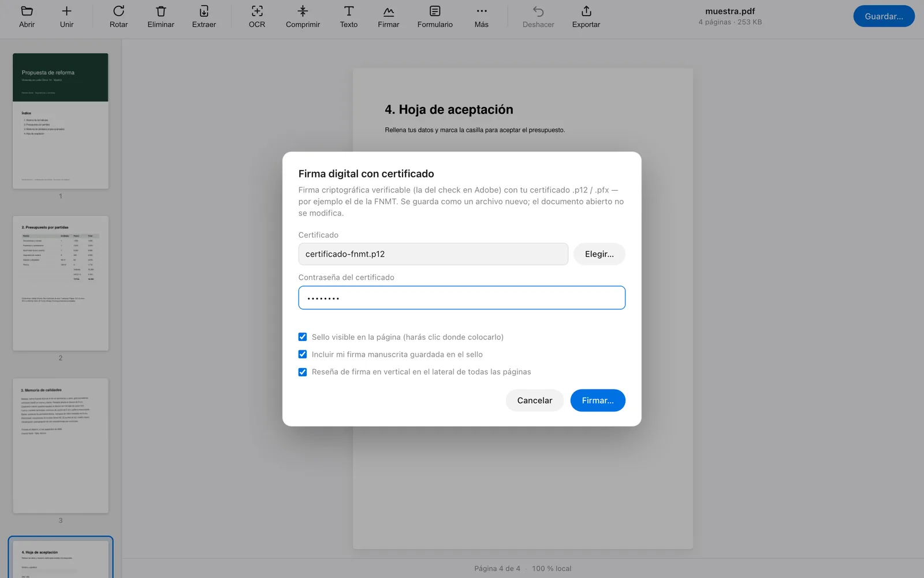Image resolution: width=924 pixels, height=578 pixels.
Task: Select the page 3 Memoria thumbnail
Action: coord(61,446)
